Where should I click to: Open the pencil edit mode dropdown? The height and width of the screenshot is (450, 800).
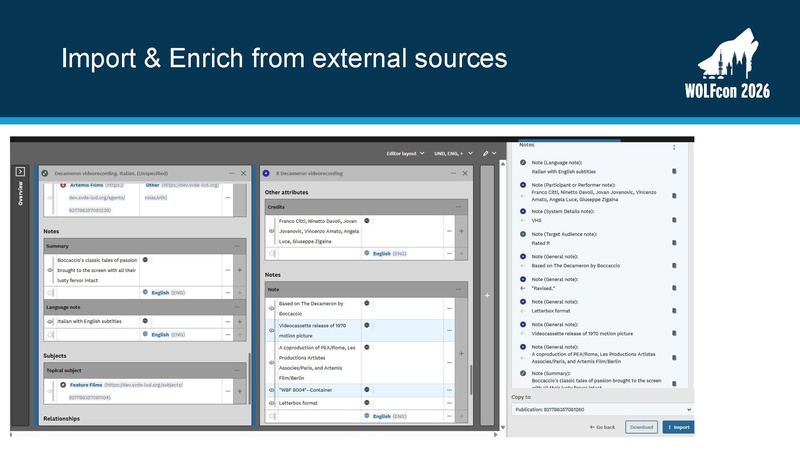[x=489, y=153]
